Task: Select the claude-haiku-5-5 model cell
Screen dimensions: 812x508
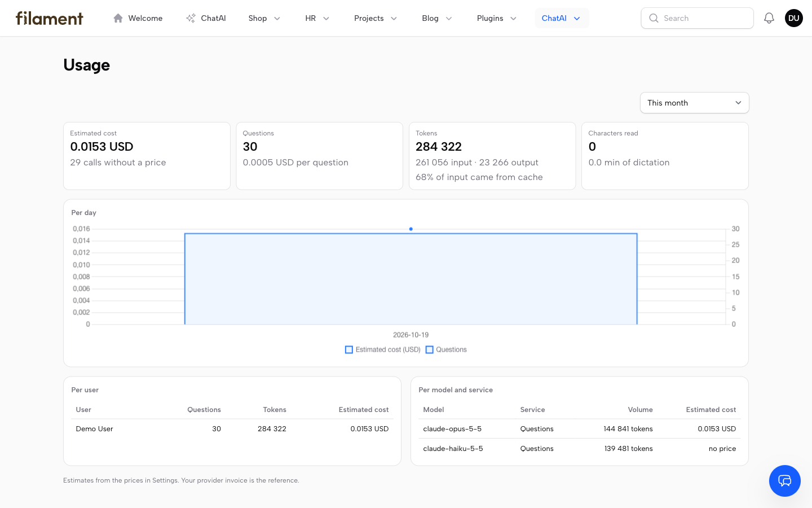Action: tap(453, 449)
